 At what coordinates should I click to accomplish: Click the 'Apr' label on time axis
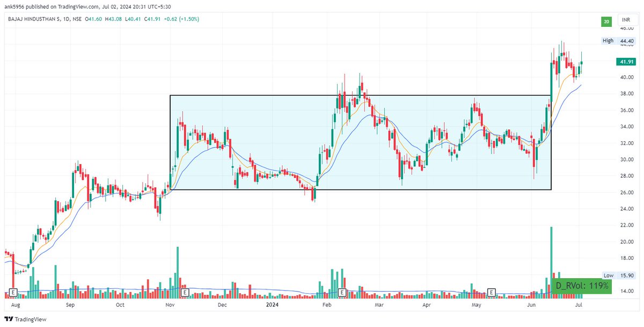pyautogui.click(x=427, y=304)
